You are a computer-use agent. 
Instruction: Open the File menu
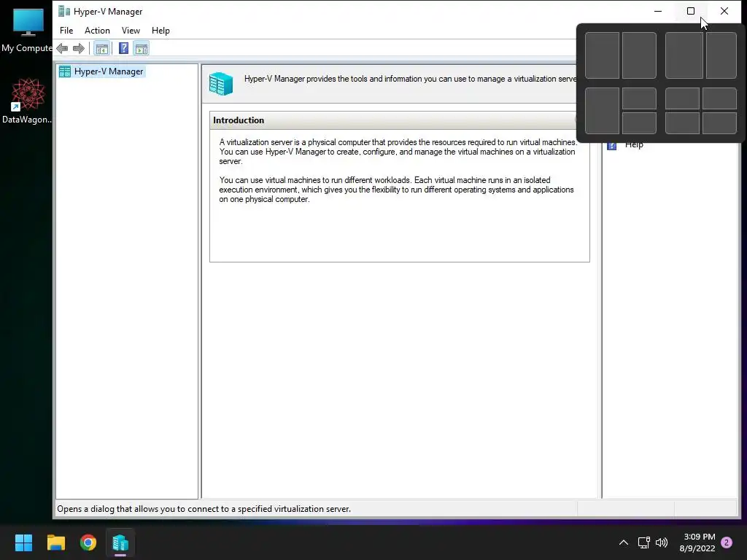click(66, 31)
